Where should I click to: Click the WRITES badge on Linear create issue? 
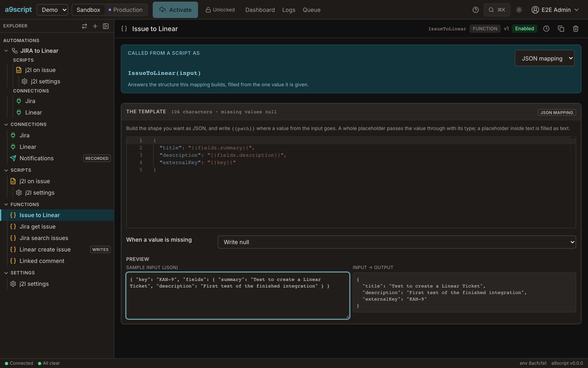(x=100, y=249)
